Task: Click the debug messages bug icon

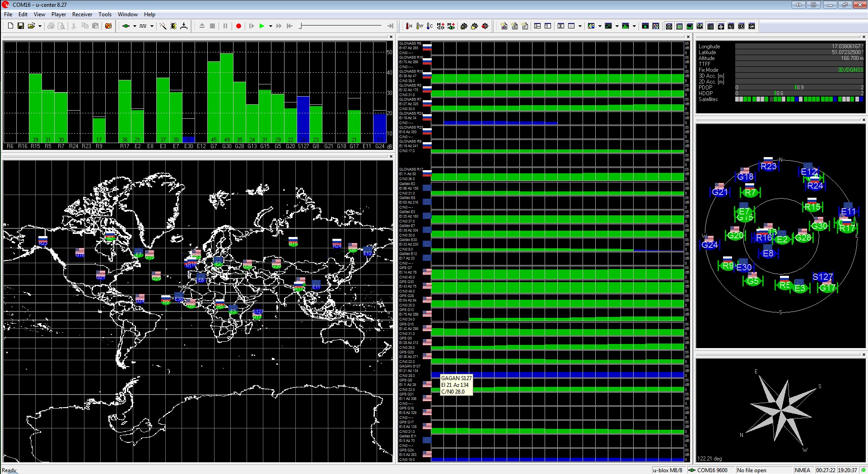Action: tap(173, 26)
